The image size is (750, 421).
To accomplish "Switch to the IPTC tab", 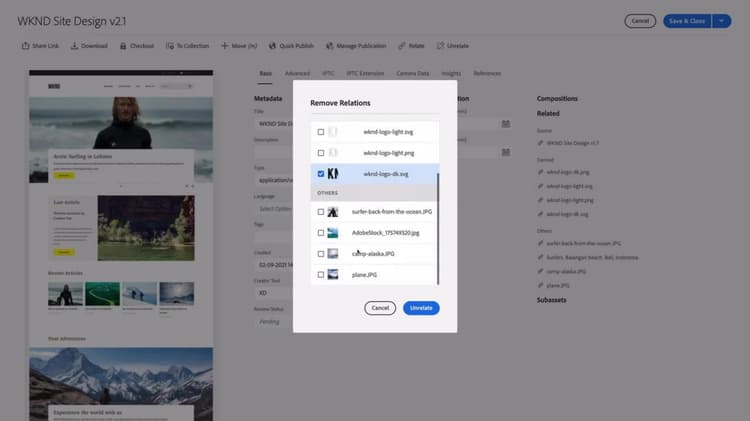I will tap(328, 74).
